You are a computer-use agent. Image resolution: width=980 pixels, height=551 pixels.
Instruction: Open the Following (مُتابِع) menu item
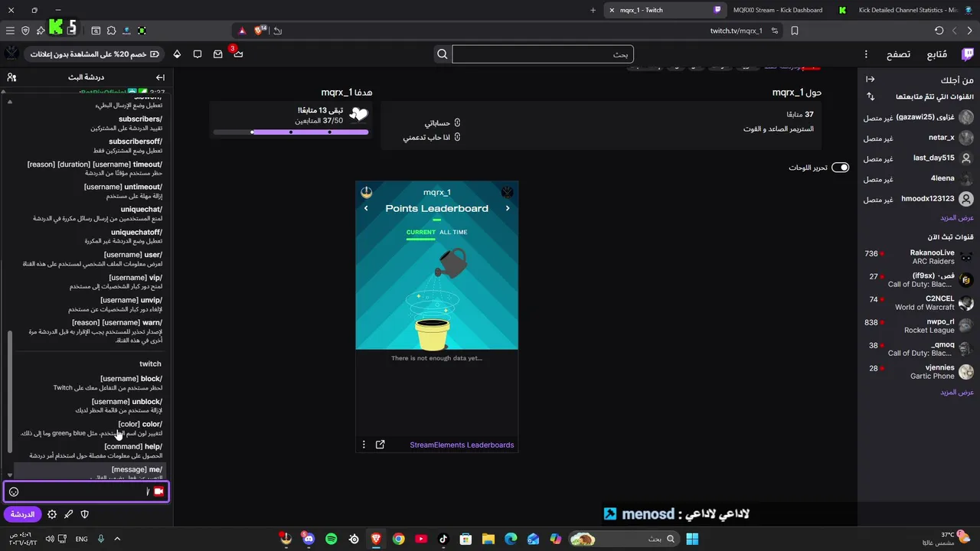tap(936, 54)
